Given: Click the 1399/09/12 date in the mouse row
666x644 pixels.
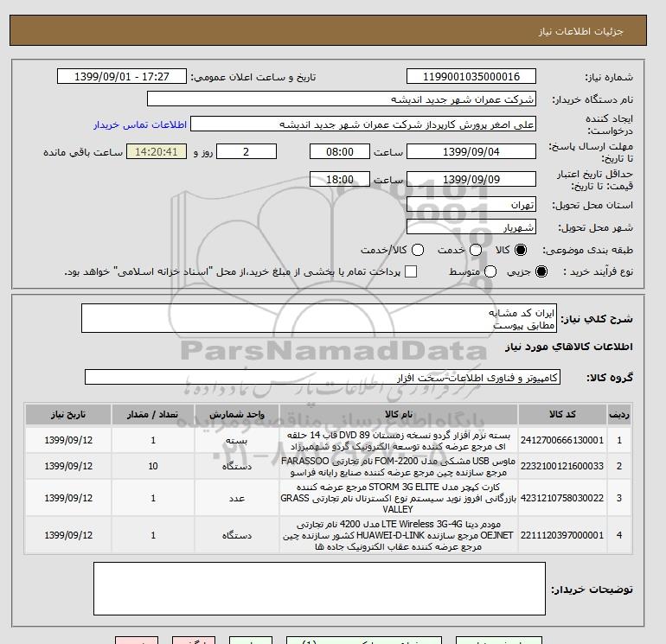Looking at the screenshot, I should [x=68, y=466].
